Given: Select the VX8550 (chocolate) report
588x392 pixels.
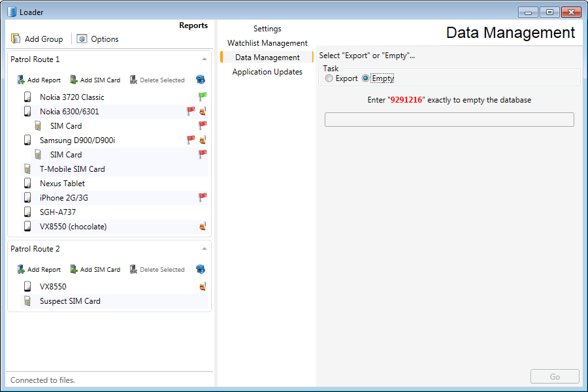Looking at the screenshot, I should (x=73, y=227).
